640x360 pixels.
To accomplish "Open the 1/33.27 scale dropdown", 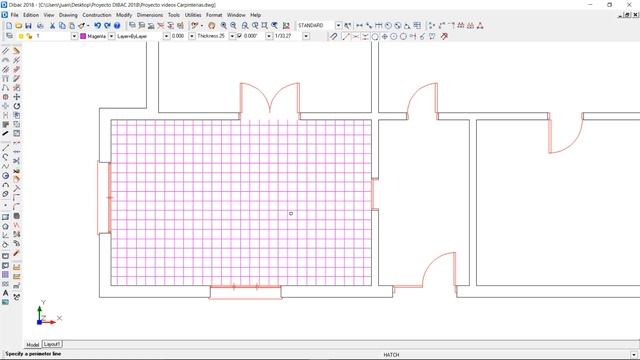I will pos(306,36).
